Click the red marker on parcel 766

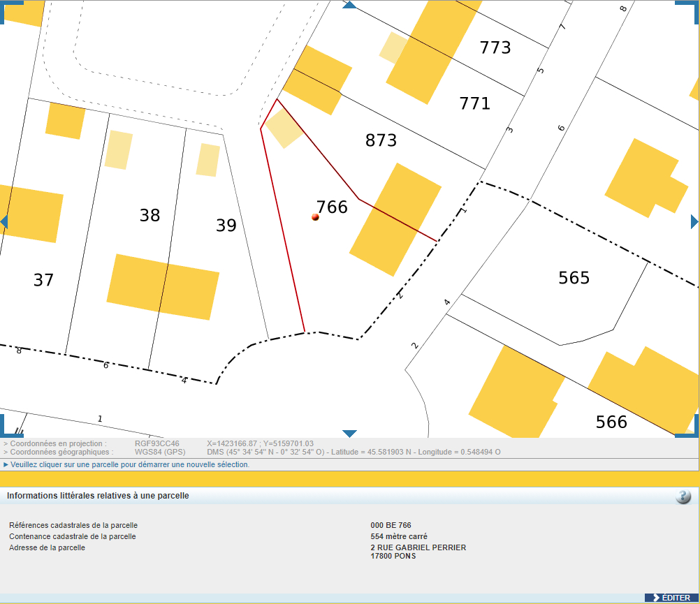315,217
